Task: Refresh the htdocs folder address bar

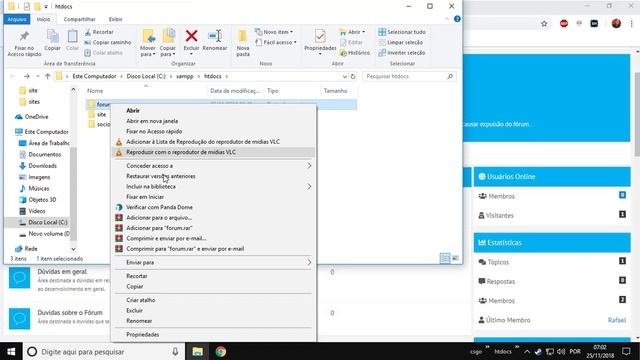Action: click(353, 76)
